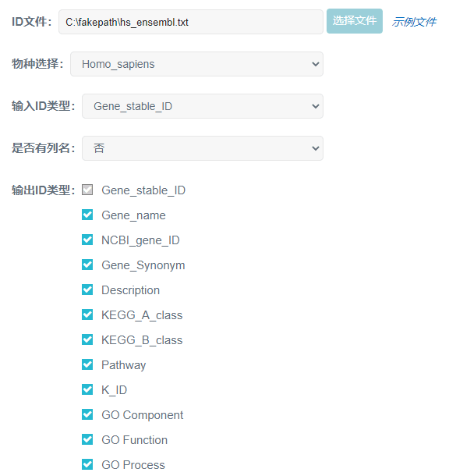Uncheck the GO Component checkbox
This screenshot has height=476, width=456.
click(87, 414)
